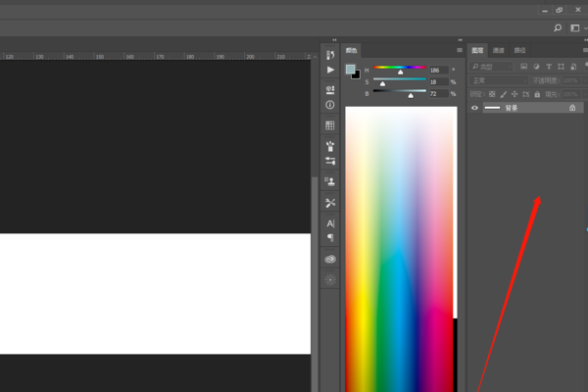Restore down the Photoshop window
This screenshot has width=588, height=392.
tap(560, 10)
